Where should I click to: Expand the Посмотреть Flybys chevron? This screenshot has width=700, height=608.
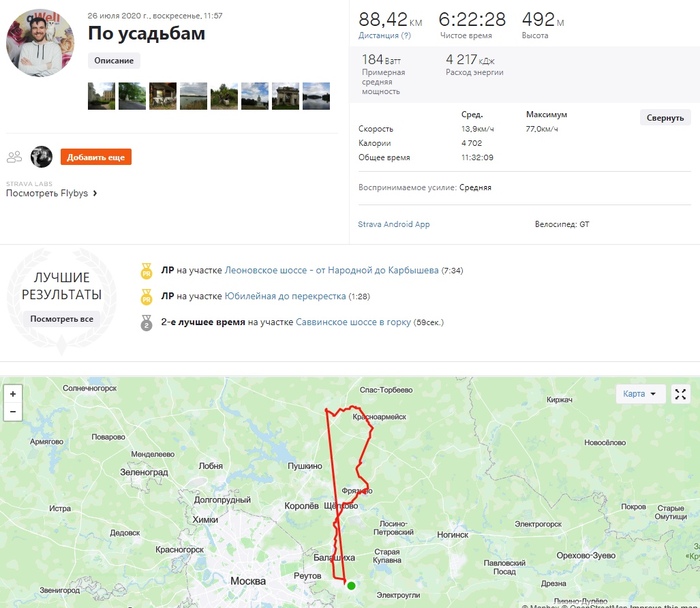coord(95,193)
